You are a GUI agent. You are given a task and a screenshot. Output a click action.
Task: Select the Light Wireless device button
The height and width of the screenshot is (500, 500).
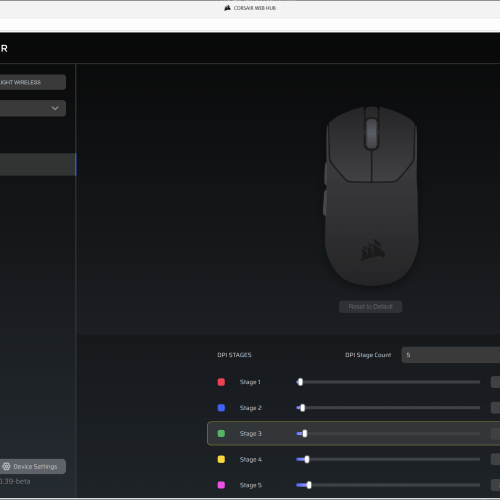coord(33,82)
